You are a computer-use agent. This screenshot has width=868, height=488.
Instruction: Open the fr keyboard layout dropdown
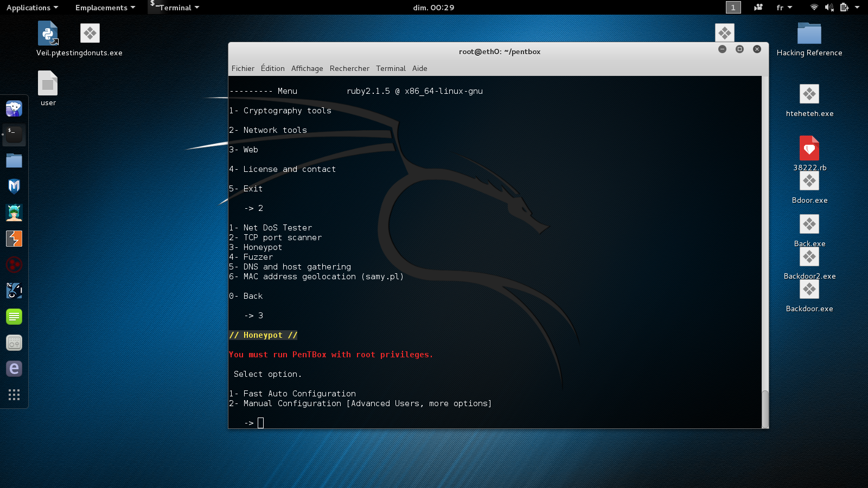coord(784,8)
